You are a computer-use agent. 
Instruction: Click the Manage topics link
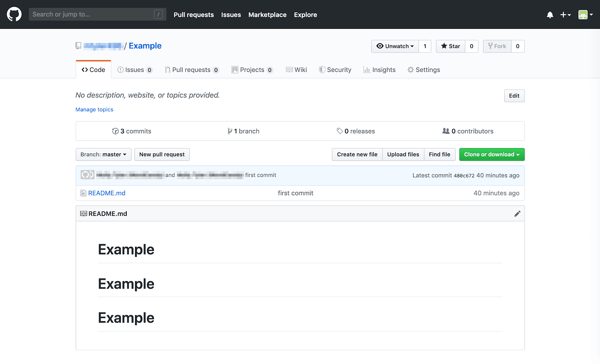[x=94, y=109]
